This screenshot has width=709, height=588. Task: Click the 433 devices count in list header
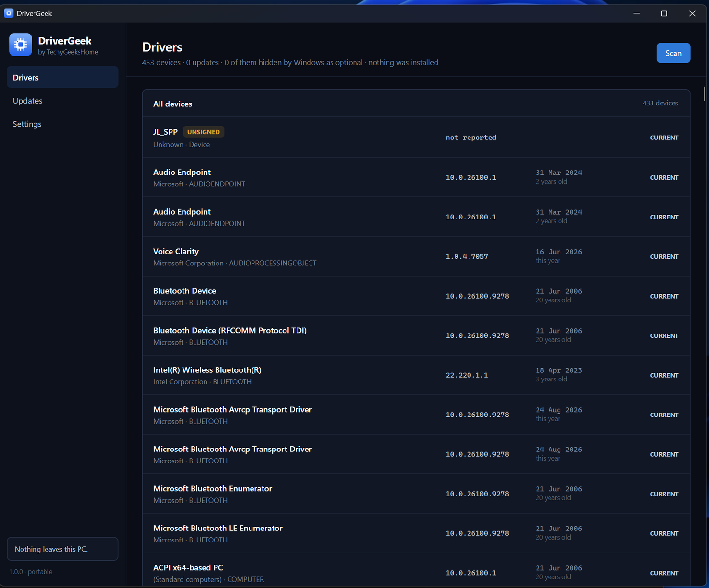click(x=660, y=103)
